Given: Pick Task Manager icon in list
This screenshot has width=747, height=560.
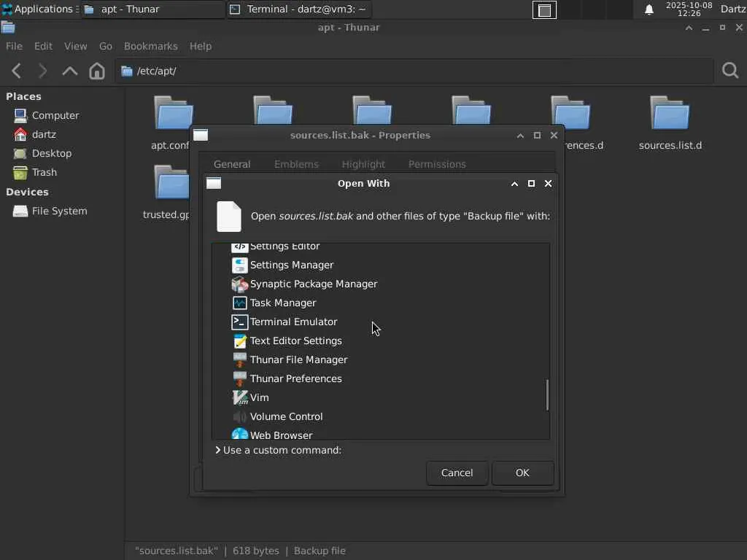Looking at the screenshot, I should 239,303.
